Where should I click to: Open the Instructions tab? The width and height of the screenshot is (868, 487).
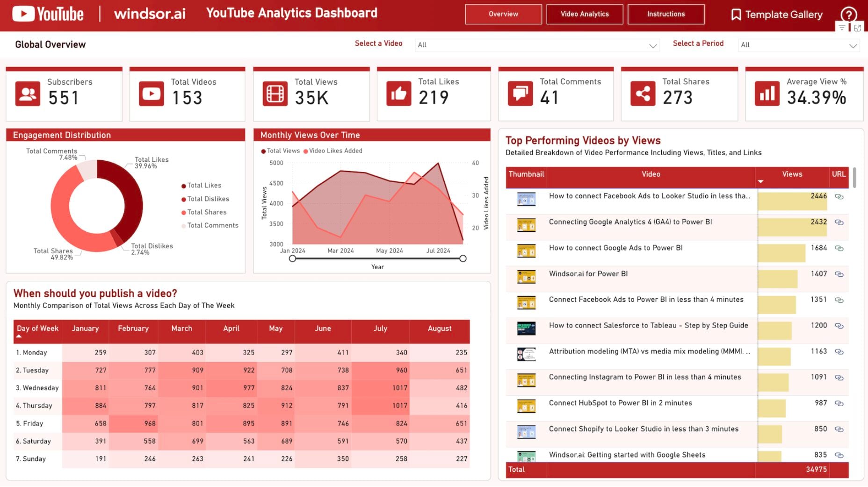pos(665,14)
